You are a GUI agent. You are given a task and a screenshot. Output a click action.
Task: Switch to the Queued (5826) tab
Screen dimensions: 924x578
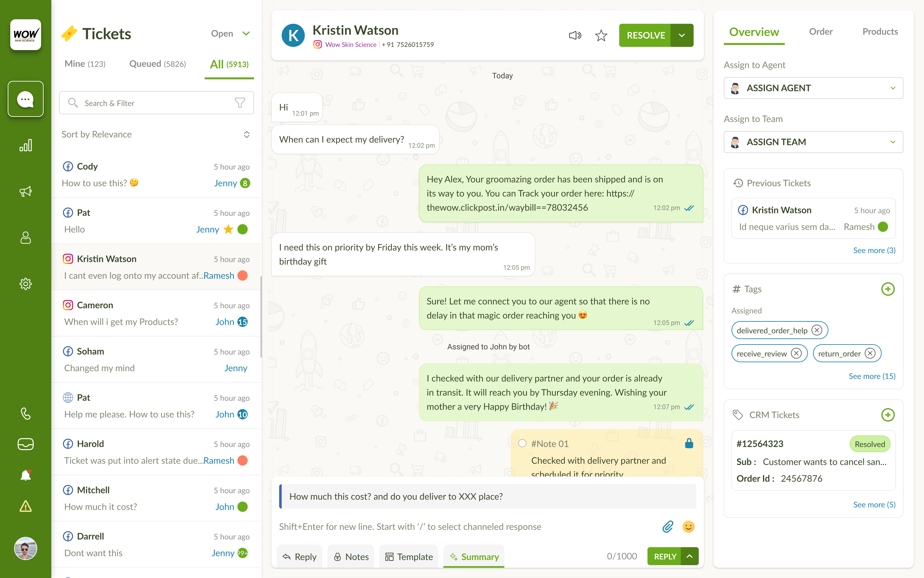[158, 64]
